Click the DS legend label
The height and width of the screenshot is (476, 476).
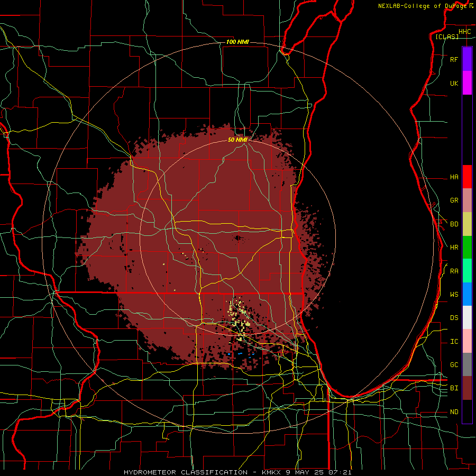(x=454, y=318)
